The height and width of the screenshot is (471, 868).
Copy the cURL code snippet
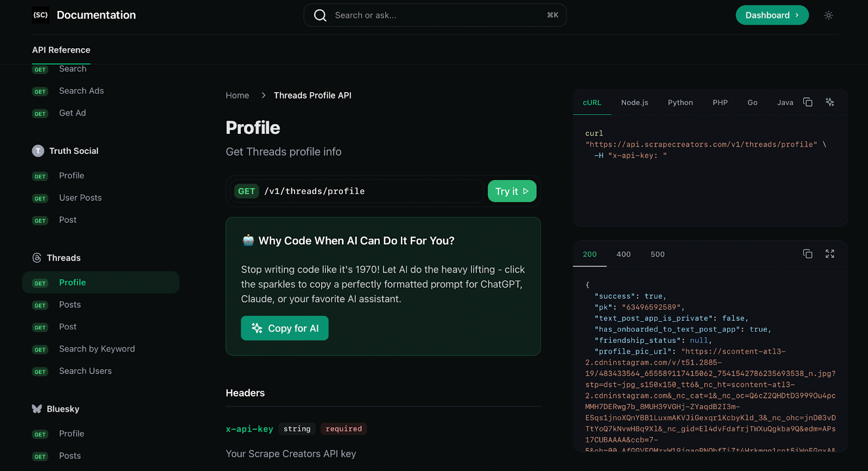point(807,102)
